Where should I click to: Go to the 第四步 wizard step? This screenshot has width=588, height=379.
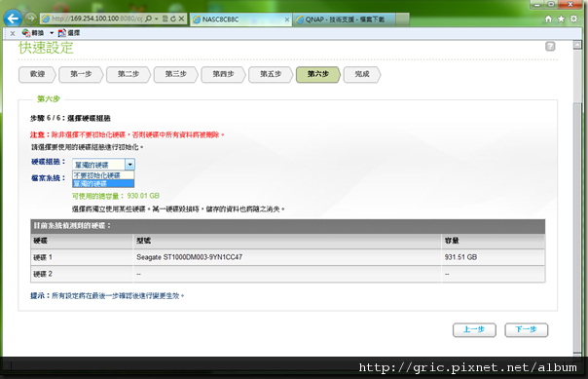(x=223, y=74)
